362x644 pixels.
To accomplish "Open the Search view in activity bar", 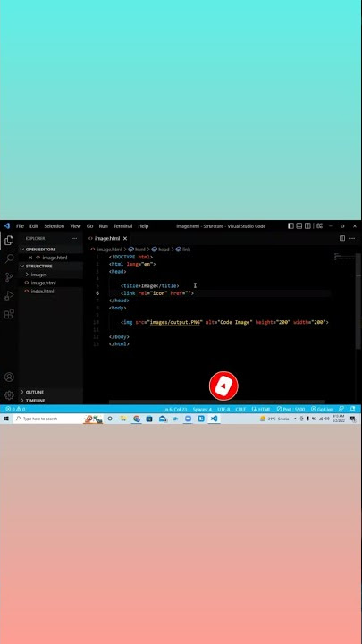I will (x=9, y=258).
